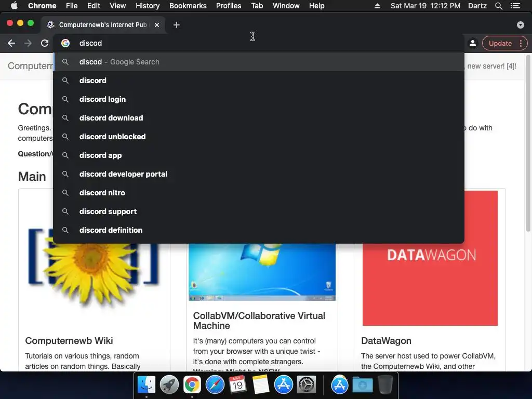The width and height of the screenshot is (532, 399).
Task: Click the Dartz user name in menu bar
Action: click(x=477, y=6)
